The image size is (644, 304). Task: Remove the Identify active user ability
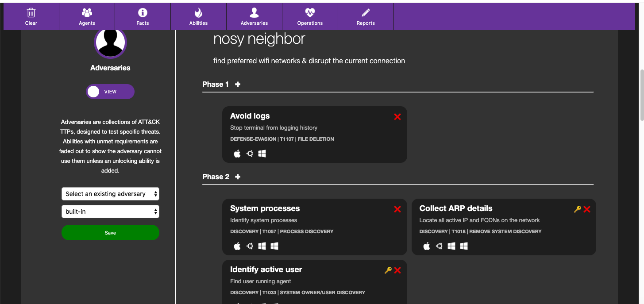pos(397,270)
